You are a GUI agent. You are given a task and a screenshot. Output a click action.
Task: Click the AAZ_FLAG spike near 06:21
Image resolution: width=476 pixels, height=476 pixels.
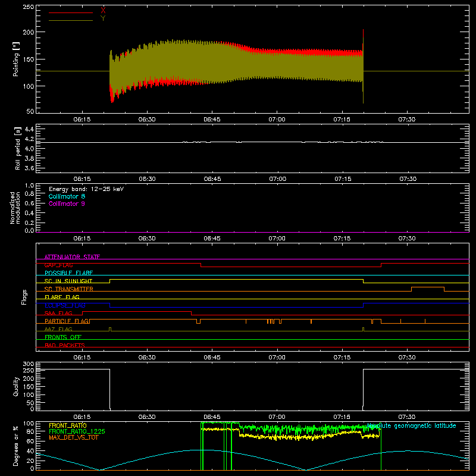[110, 329]
